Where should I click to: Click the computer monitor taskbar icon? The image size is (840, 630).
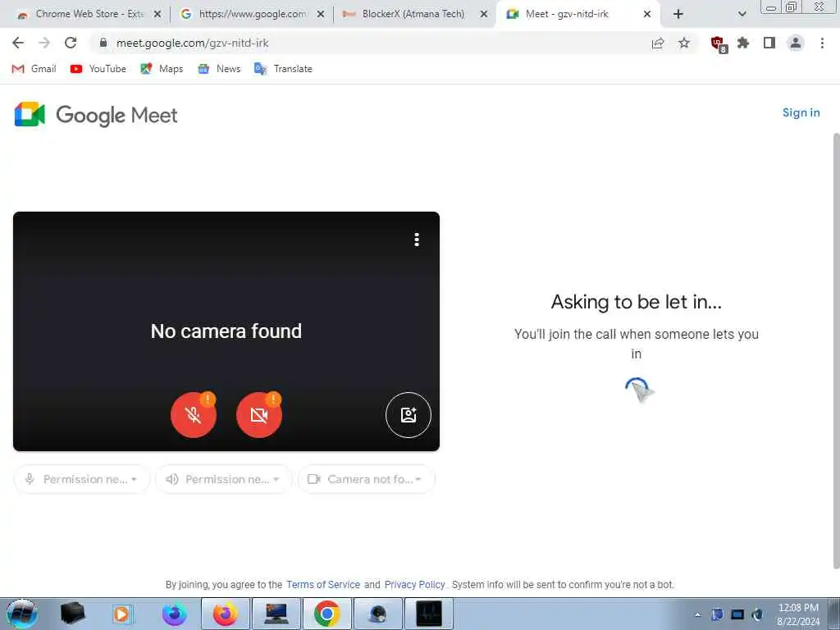pyautogui.click(x=276, y=614)
